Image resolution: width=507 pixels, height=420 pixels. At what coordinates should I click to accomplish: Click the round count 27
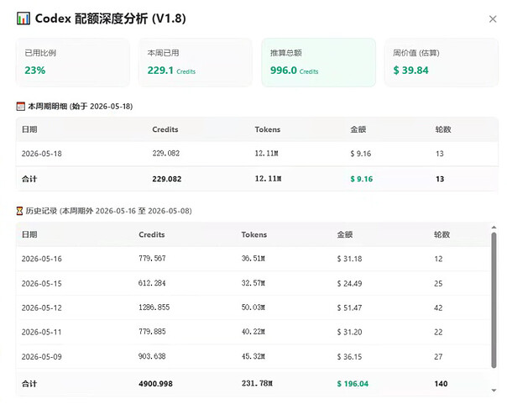click(438, 356)
